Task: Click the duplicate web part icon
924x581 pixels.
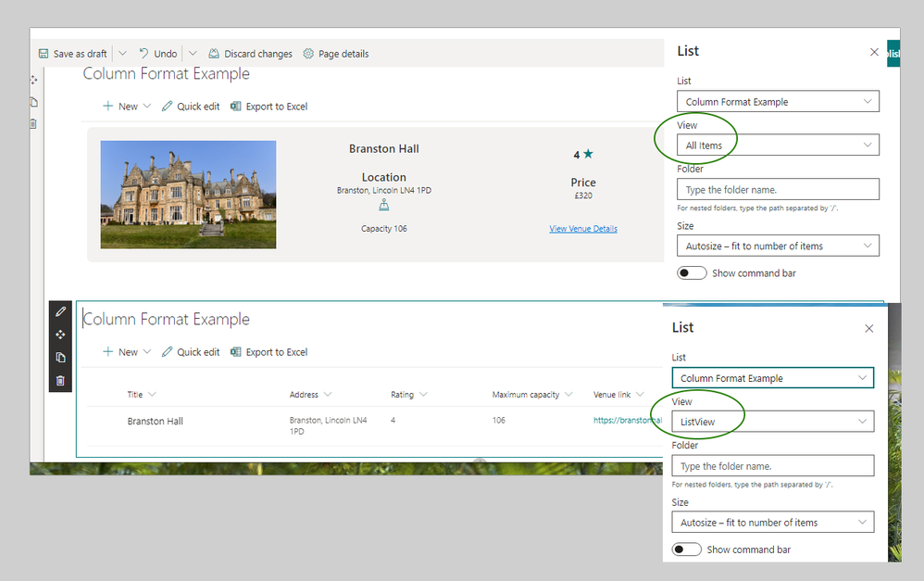Action: pos(60,358)
